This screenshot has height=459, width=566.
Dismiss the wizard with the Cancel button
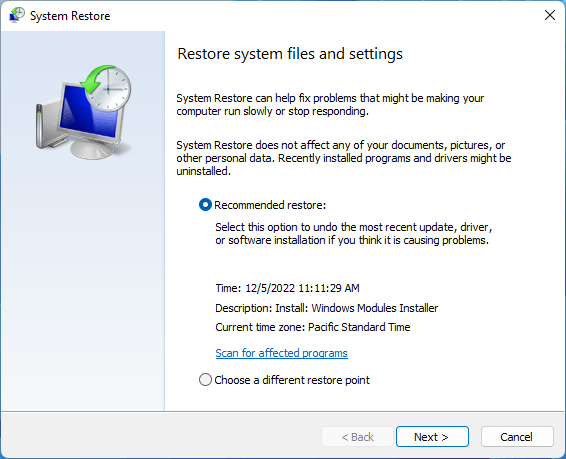tap(517, 437)
